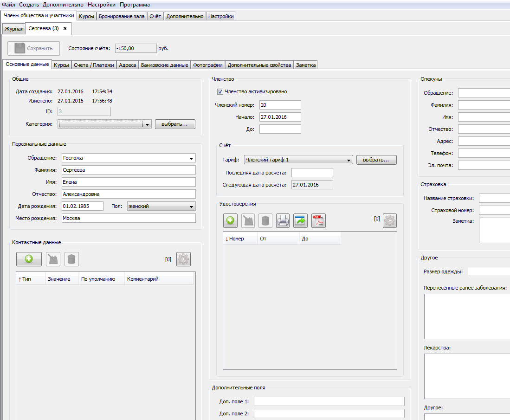The image size is (510, 420).
Task: Open Удостоверения table settings gear
Action: 390,220
